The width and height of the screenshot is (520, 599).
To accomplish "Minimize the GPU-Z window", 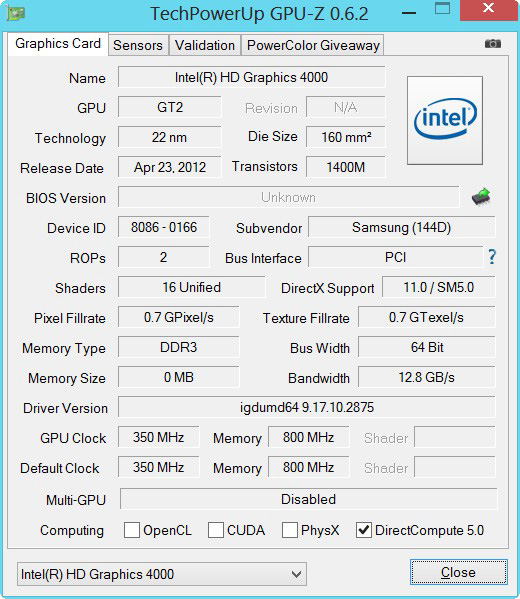I will [x=409, y=13].
